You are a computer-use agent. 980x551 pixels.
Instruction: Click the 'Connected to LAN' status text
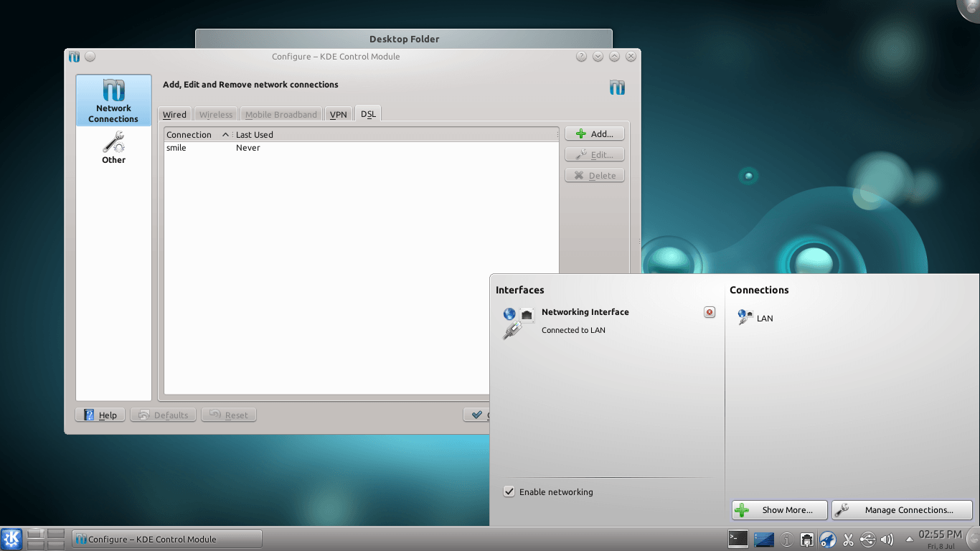click(573, 330)
